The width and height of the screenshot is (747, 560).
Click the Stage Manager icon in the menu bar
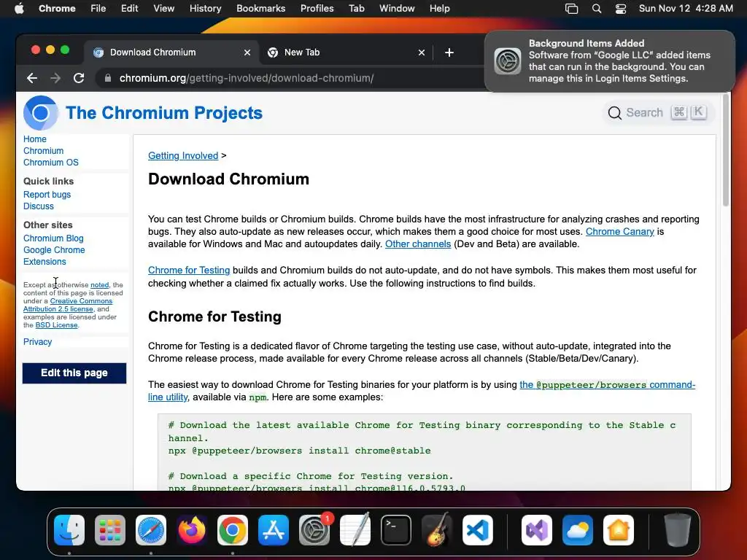point(572,9)
